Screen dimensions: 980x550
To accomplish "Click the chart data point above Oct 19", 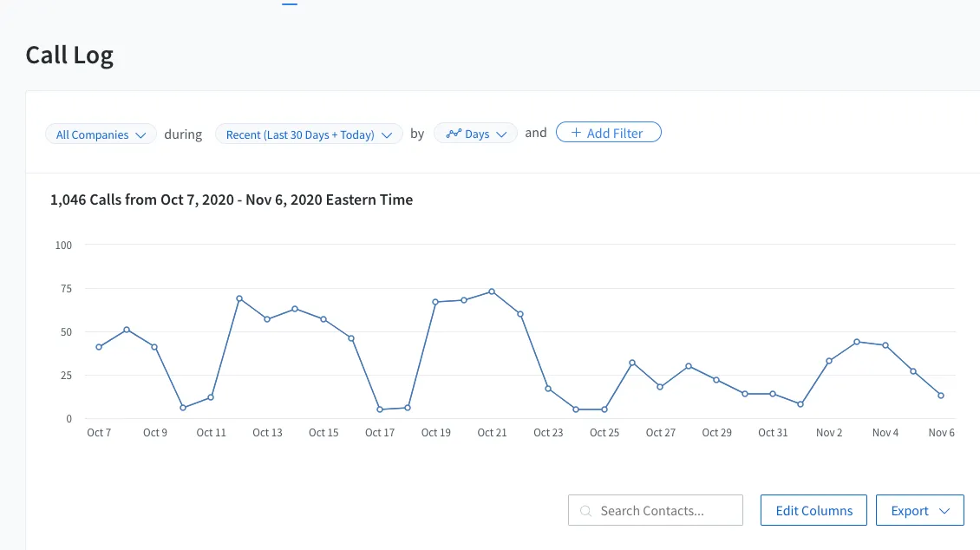I will click(x=435, y=302).
